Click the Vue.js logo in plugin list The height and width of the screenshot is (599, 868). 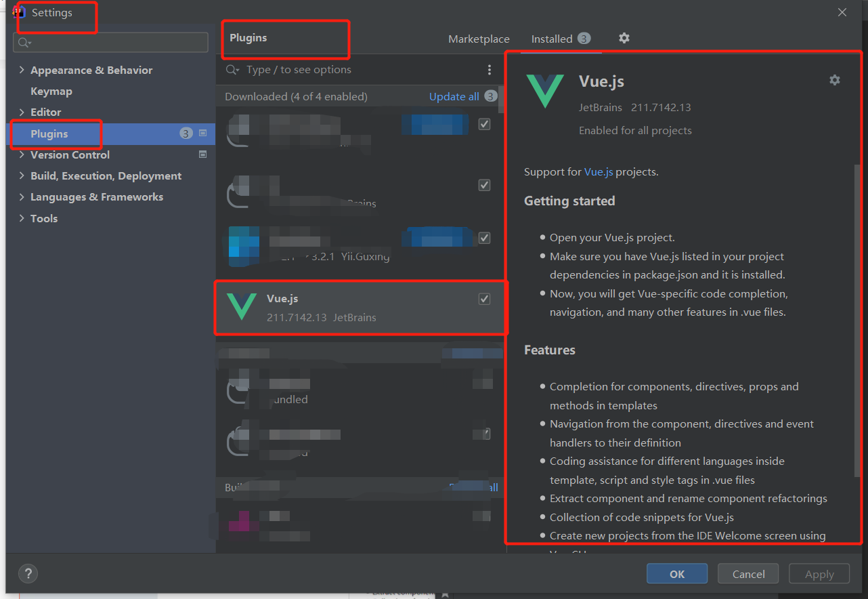click(x=242, y=306)
